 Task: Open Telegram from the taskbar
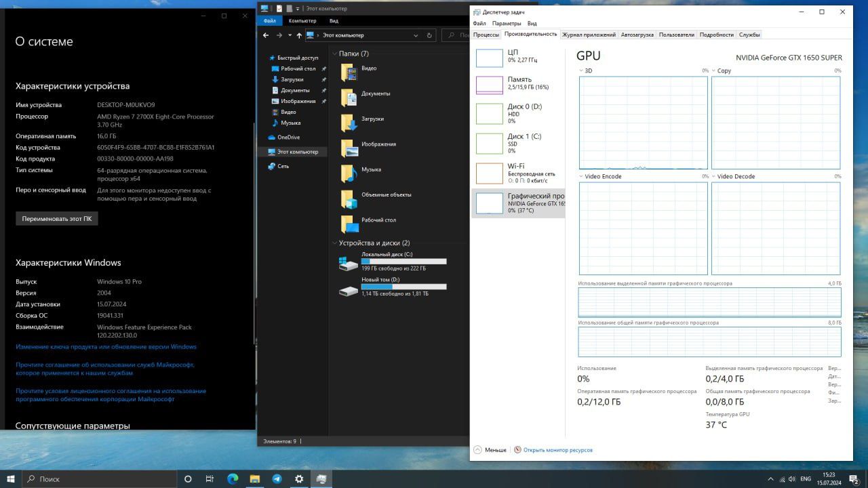coord(277,479)
